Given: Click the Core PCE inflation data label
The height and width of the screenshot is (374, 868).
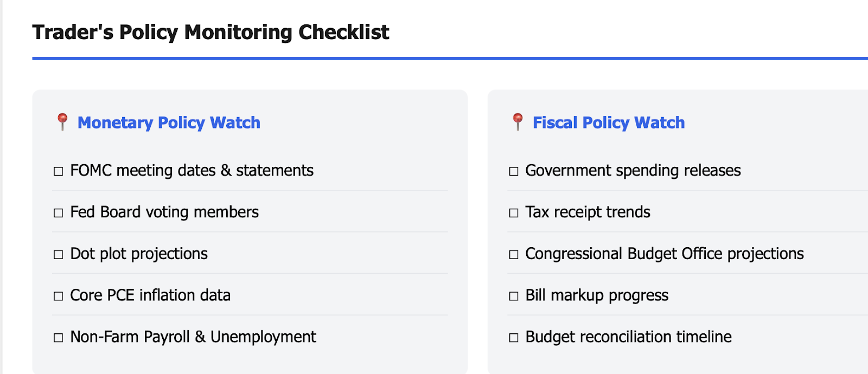Looking at the screenshot, I should [150, 295].
